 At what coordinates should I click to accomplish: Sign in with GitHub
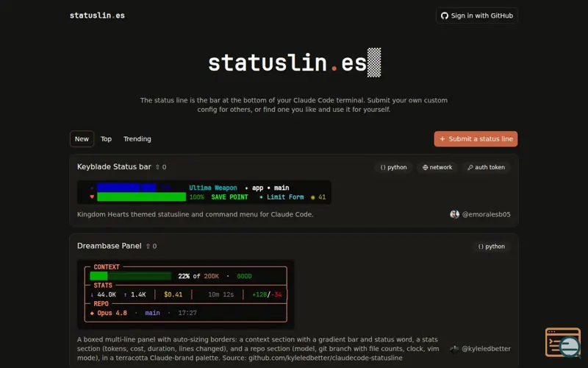[476, 15]
